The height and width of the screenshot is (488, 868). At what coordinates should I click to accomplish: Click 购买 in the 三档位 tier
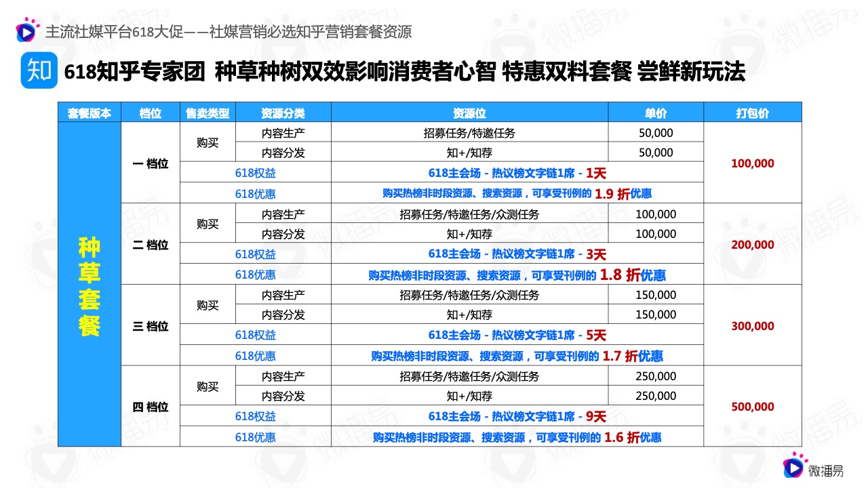[208, 305]
